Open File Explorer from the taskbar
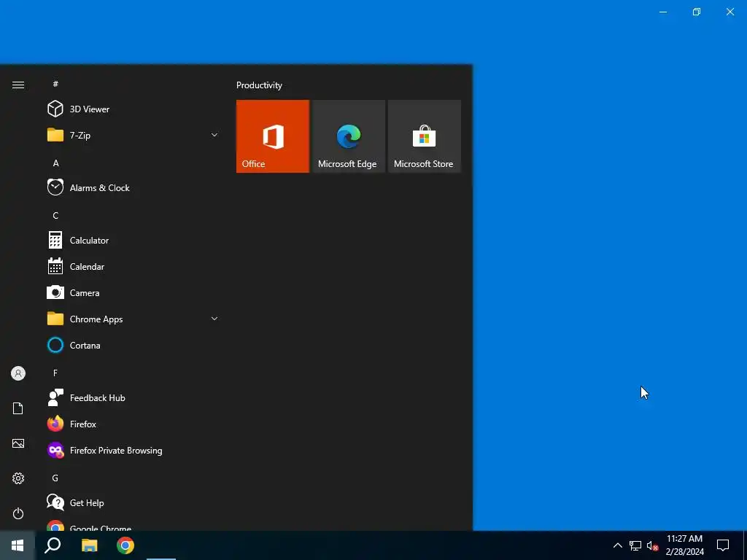Image resolution: width=747 pixels, height=560 pixels. coord(89,545)
